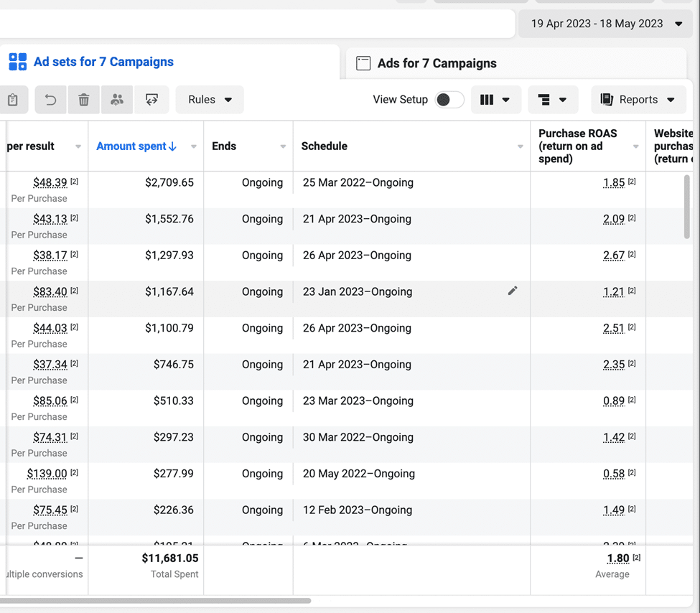
Task: Click the 2.51 ROAS value
Action: pyautogui.click(x=614, y=328)
